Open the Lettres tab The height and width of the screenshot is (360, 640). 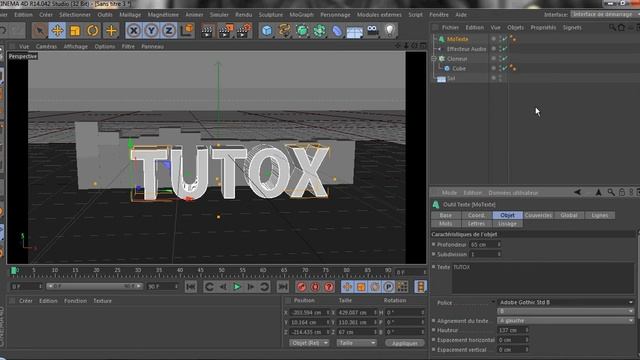tap(476, 224)
